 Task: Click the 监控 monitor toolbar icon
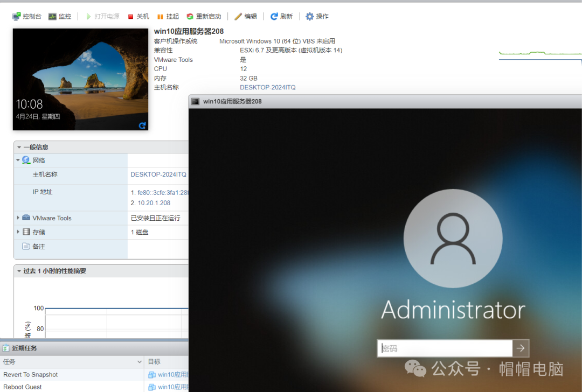click(x=52, y=17)
